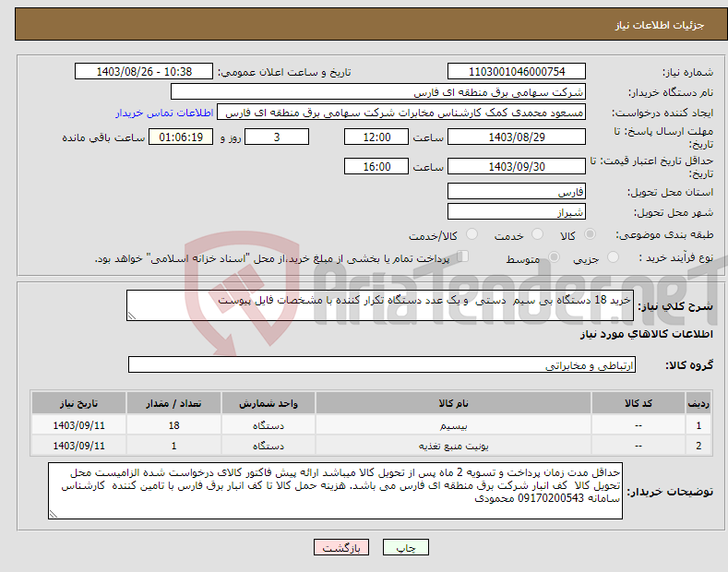This screenshot has height=572, width=728.
Task: Click the response deadline time 12:00
Action: click(x=376, y=137)
